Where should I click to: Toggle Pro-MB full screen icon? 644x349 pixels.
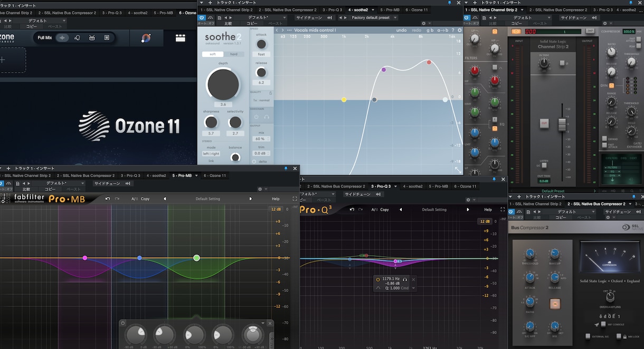tap(295, 199)
